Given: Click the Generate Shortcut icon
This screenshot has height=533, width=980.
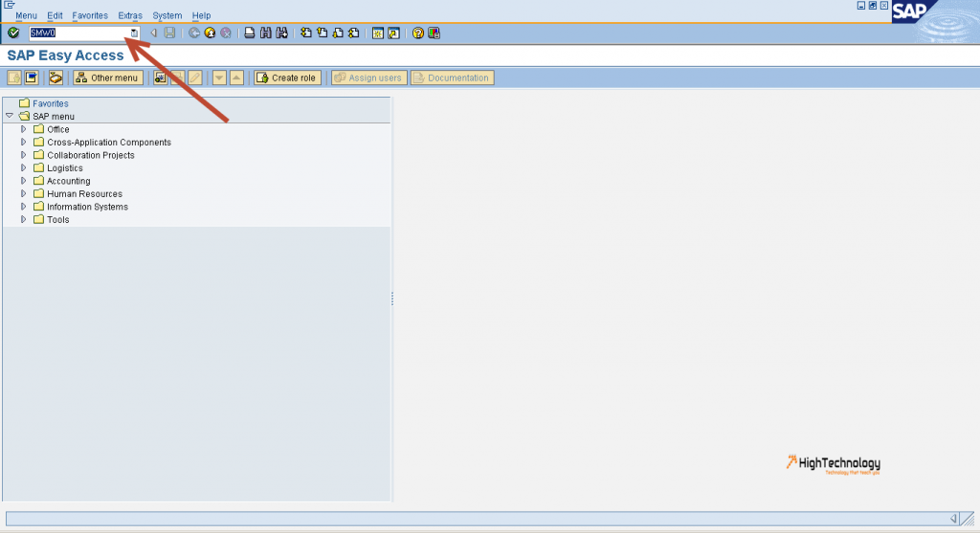Looking at the screenshot, I should pos(393,33).
